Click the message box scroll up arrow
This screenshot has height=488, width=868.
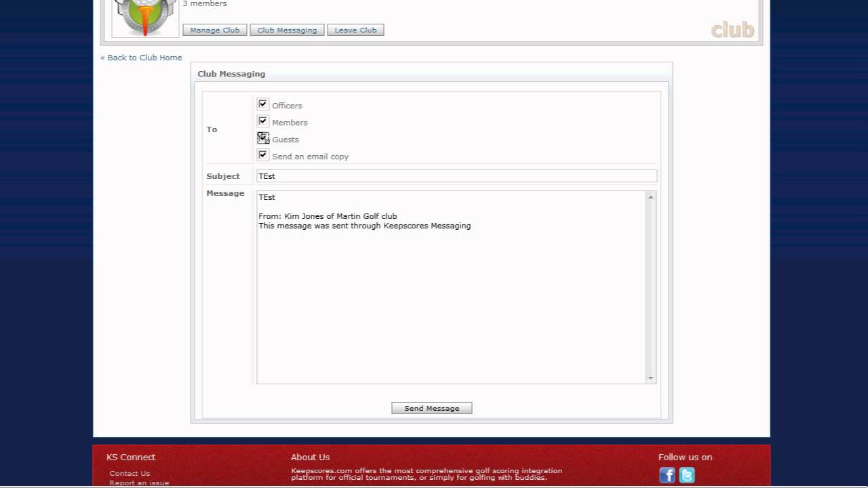651,197
